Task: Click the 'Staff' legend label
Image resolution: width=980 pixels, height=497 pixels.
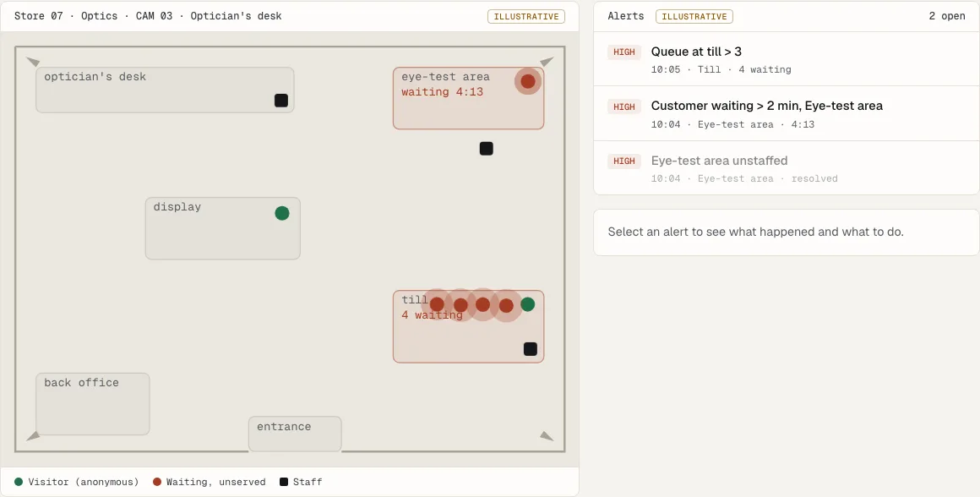Action: [x=308, y=482]
